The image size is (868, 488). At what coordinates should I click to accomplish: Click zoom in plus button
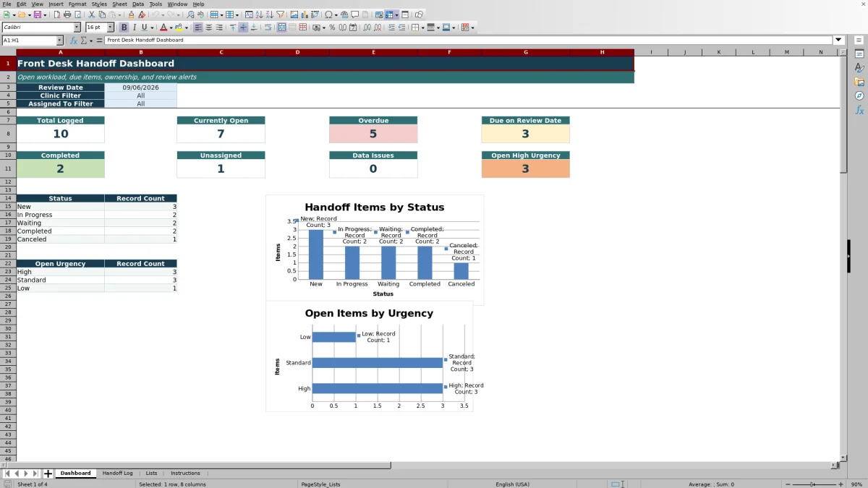(840, 484)
